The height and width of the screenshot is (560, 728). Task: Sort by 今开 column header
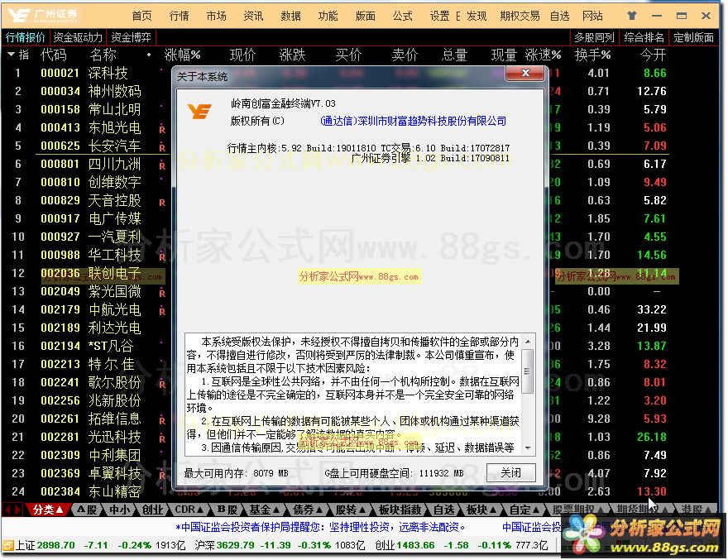pyautogui.click(x=653, y=55)
